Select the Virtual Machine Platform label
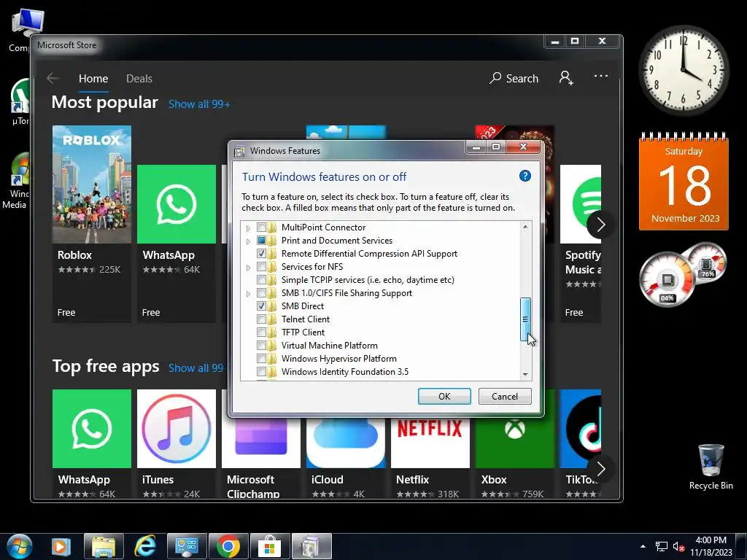Image resolution: width=747 pixels, height=560 pixels. [329, 345]
